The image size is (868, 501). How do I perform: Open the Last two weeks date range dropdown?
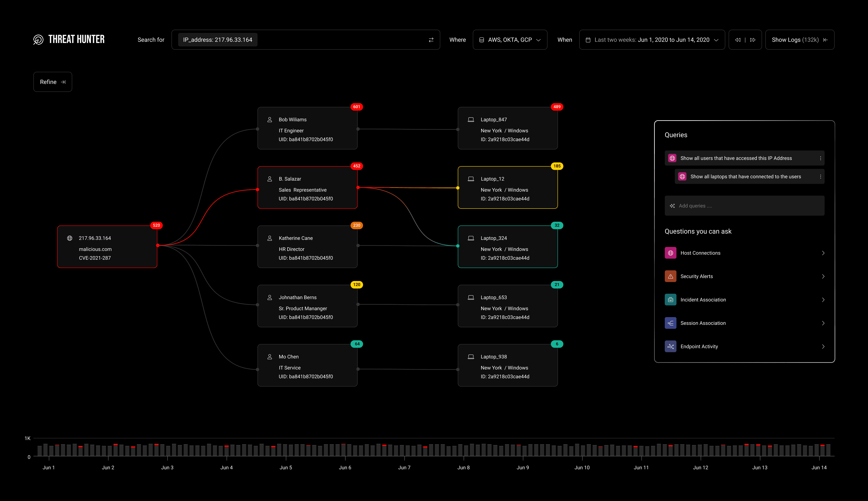click(652, 40)
